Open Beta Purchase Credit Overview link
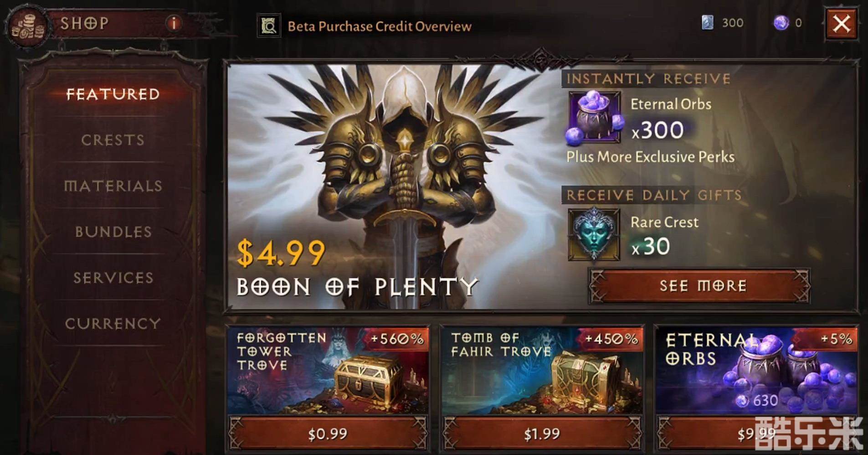This screenshot has width=868, height=455. pyautogui.click(x=379, y=26)
